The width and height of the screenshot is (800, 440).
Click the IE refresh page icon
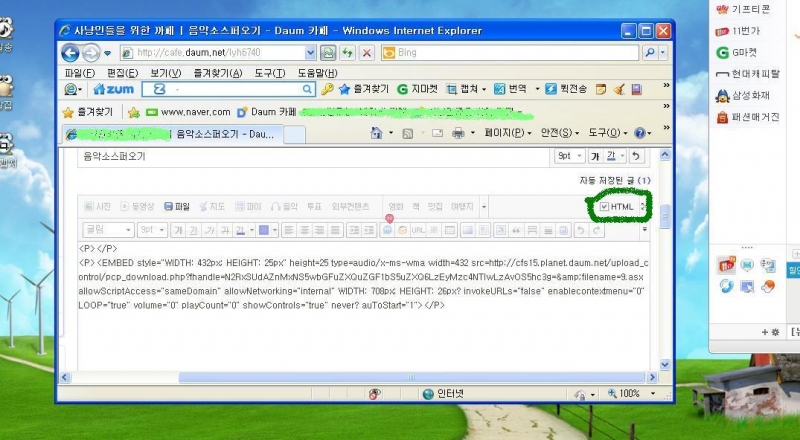coord(348,52)
